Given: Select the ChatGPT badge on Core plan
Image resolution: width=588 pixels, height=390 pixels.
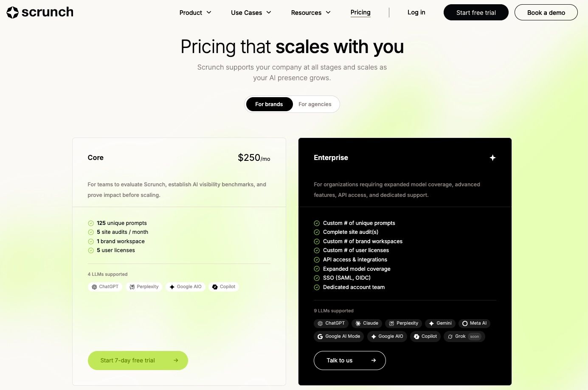Looking at the screenshot, I should 105,286.
